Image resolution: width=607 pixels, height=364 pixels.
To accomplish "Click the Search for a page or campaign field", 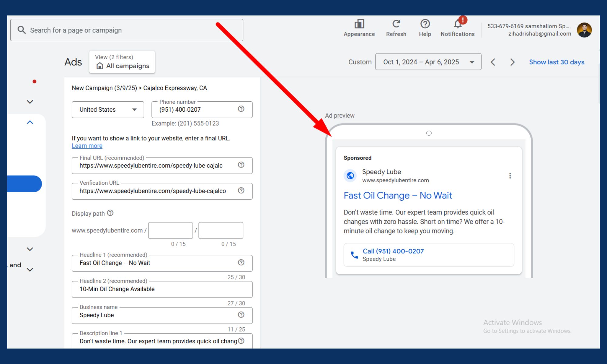I will click(127, 30).
